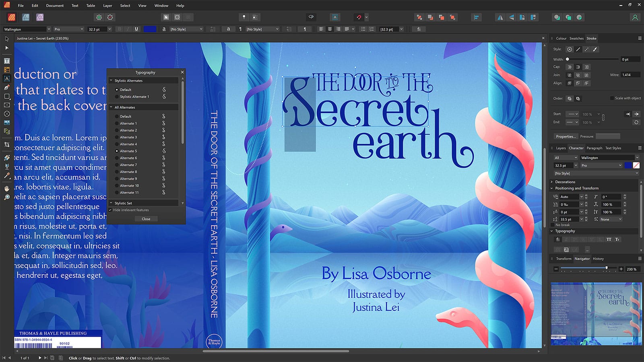Open stroke Properties dialog
Image resolution: width=644 pixels, height=362 pixels.
(x=566, y=136)
